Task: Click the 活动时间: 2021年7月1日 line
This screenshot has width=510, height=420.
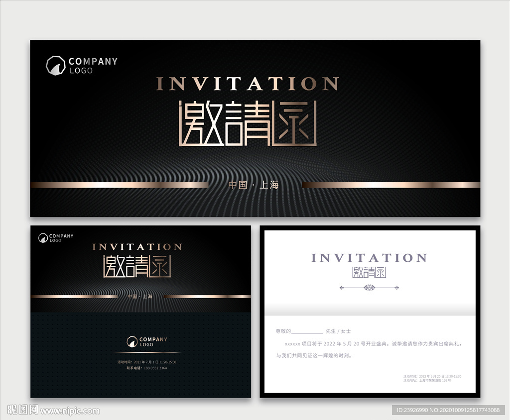Action: (147, 362)
